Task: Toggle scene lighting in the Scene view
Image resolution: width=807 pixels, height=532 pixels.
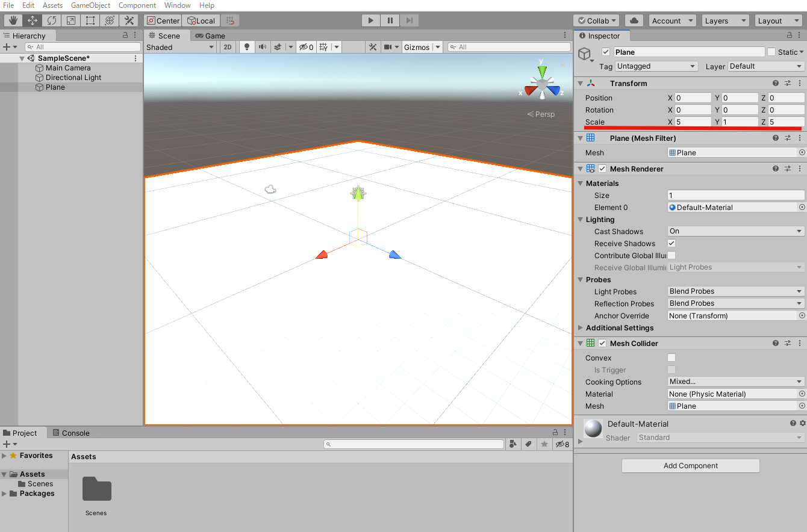Action: coord(247,46)
